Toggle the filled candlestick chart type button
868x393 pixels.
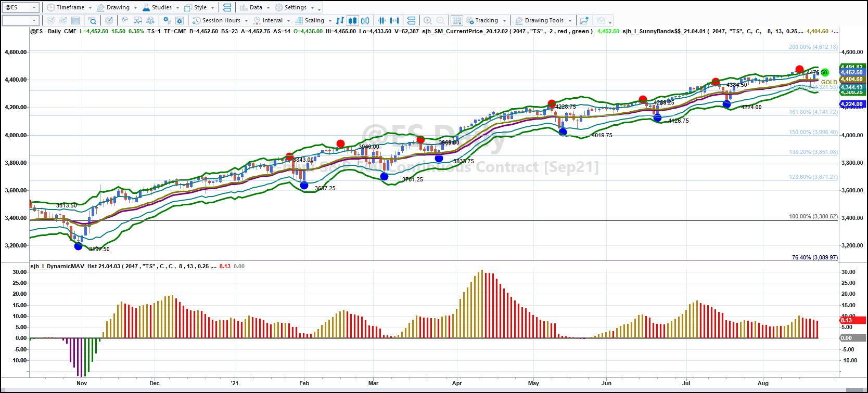point(352,21)
